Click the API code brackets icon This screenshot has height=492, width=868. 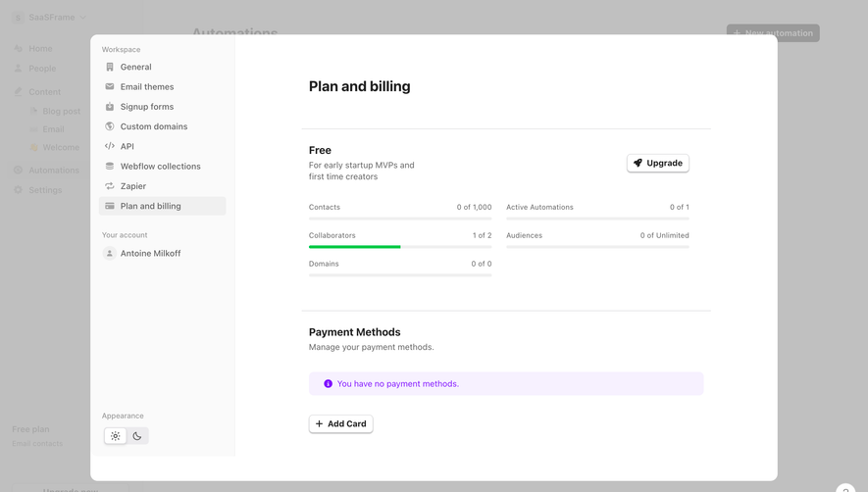110,146
